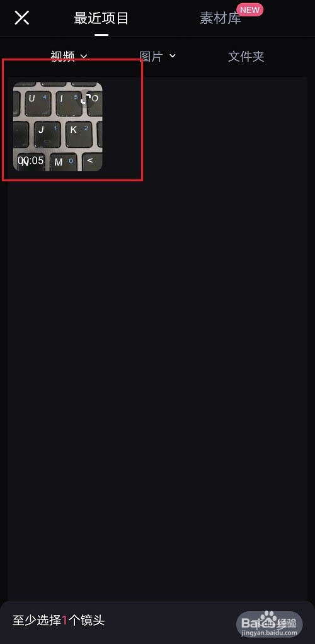315x644 pixels.
Task: Tap the empty dark media grid area
Action: (157, 370)
